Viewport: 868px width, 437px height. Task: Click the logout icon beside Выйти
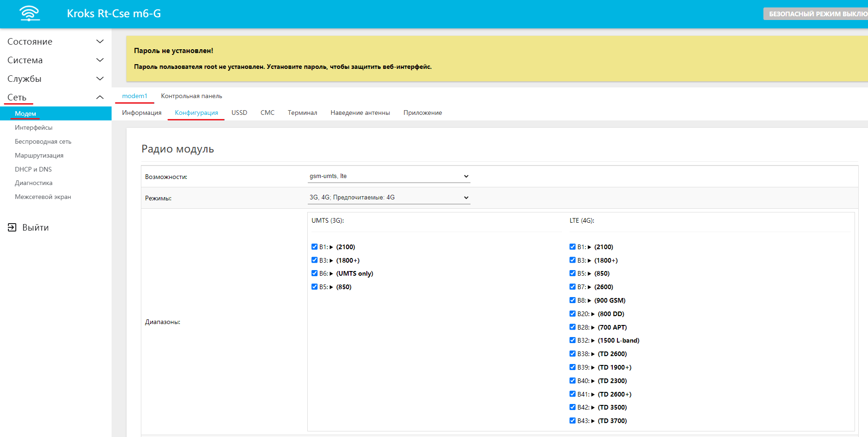(x=12, y=227)
